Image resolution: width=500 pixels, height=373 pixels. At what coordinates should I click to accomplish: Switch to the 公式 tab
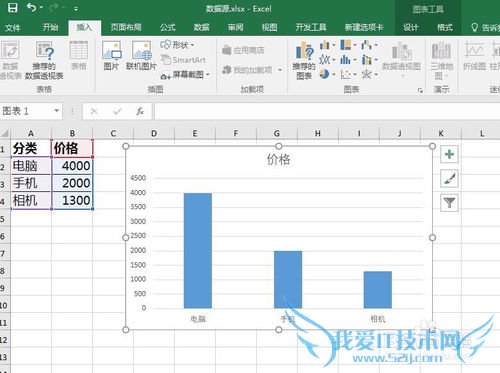point(167,27)
